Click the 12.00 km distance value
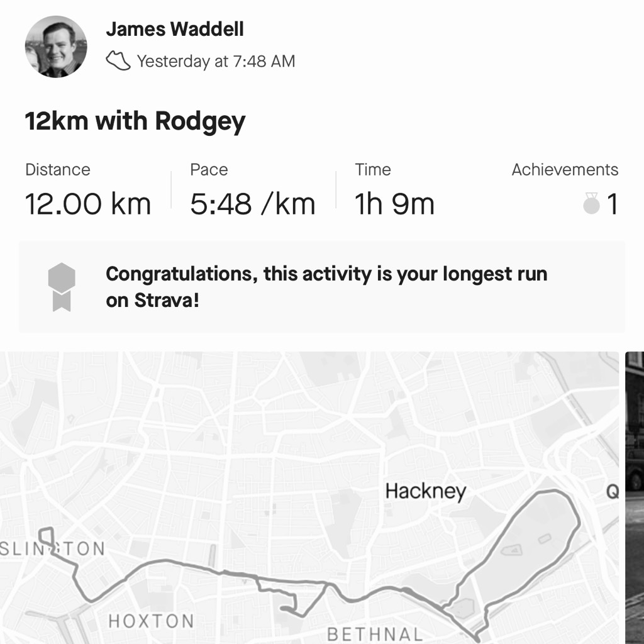Image resolution: width=644 pixels, height=644 pixels. tap(88, 204)
